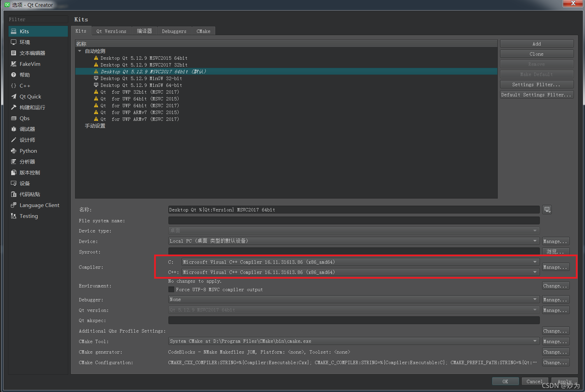
Task: Click Manage... next to Device
Action: pos(556,241)
